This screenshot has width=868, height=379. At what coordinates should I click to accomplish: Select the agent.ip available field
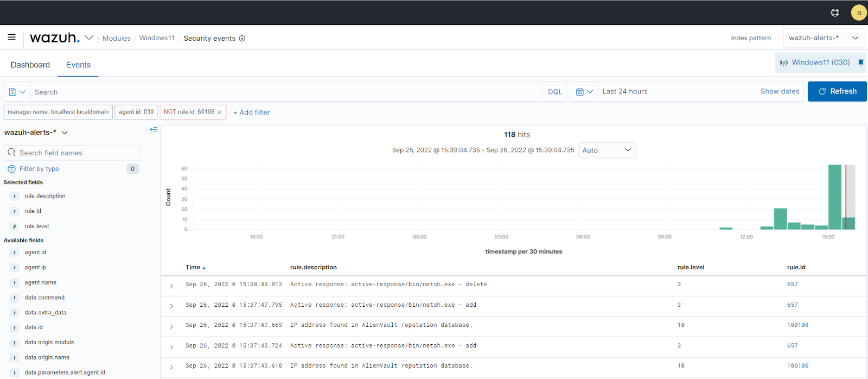[x=35, y=268]
